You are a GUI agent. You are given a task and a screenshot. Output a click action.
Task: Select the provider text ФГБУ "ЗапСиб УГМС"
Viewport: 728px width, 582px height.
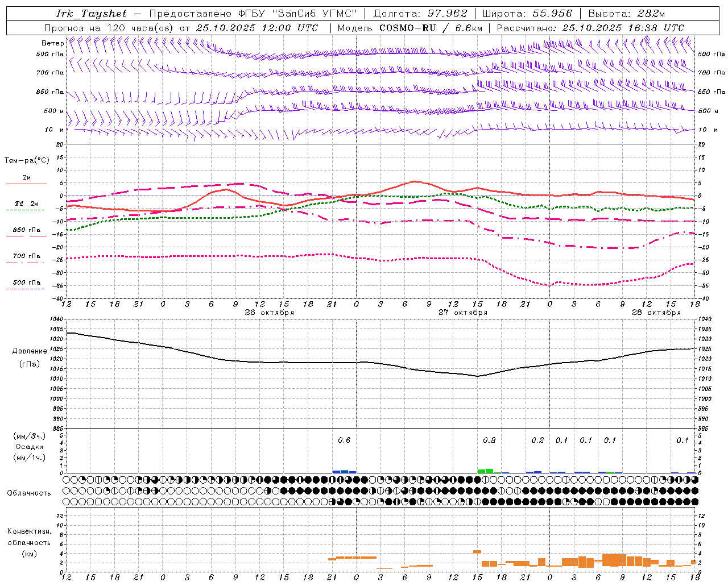pos(299,14)
